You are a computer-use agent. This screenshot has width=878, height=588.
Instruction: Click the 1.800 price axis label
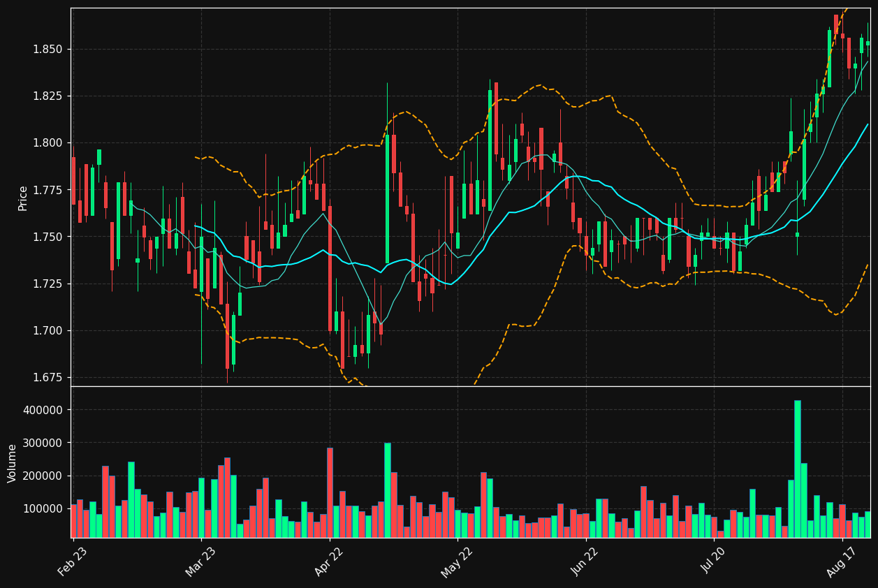[x=48, y=143]
